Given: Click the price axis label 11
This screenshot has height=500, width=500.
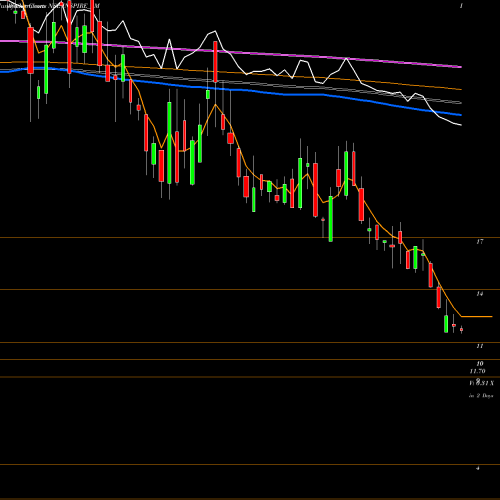Looking at the screenshot, I should click(479, 346).
